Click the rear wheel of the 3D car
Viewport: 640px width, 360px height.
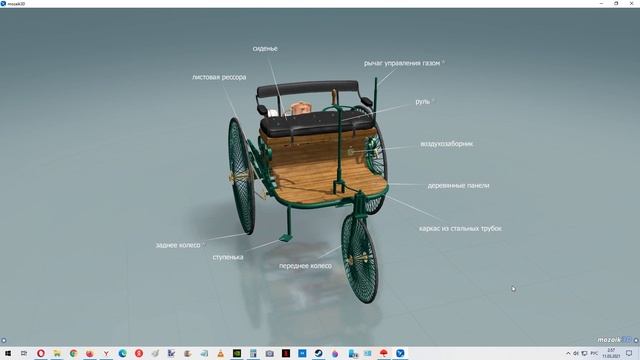(242, 176)
